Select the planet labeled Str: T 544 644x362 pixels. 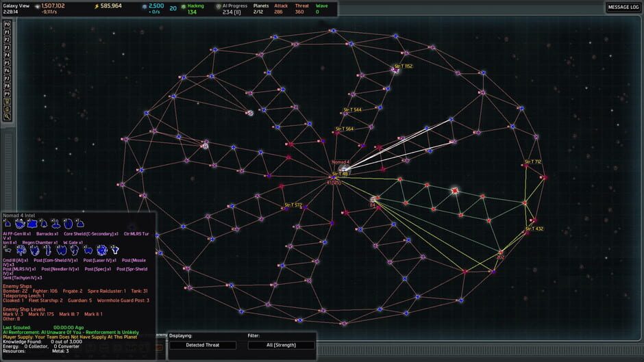coord(345,114)
